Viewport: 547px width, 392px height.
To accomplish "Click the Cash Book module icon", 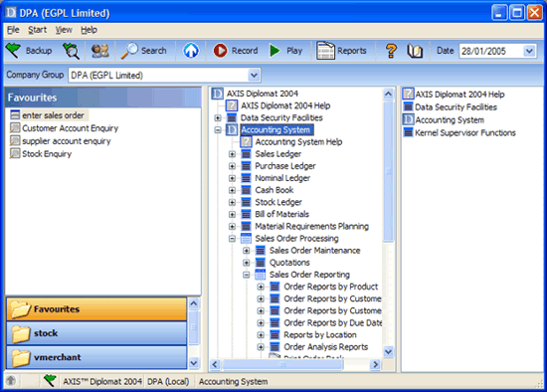I will point(246,190).
